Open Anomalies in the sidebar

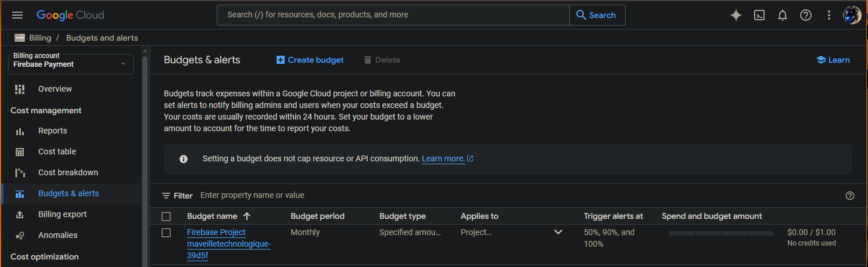58,235
